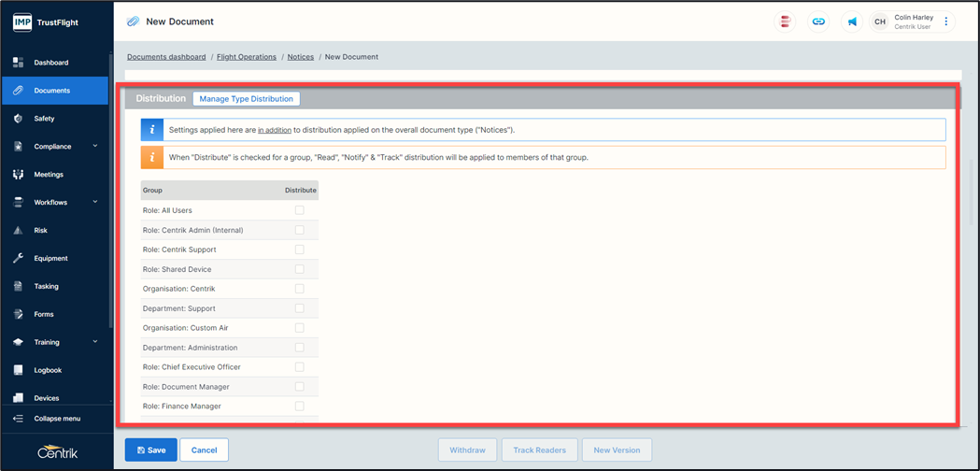The image size is (980, 471).
Task: Expand the Compliance menu chevron
Action: tap(95, 146)
